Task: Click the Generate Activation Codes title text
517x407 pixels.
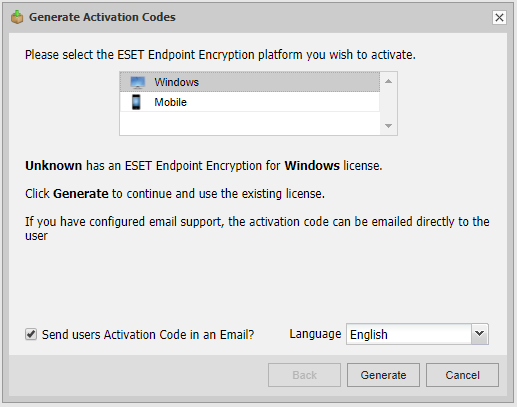Action: point(102,17)
